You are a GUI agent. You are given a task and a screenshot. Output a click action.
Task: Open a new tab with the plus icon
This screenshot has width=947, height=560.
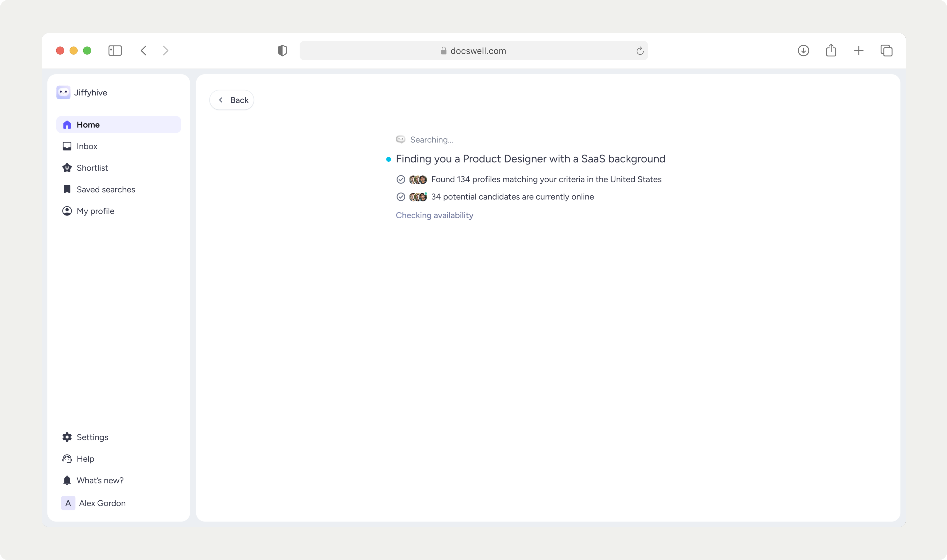(859, 51)
